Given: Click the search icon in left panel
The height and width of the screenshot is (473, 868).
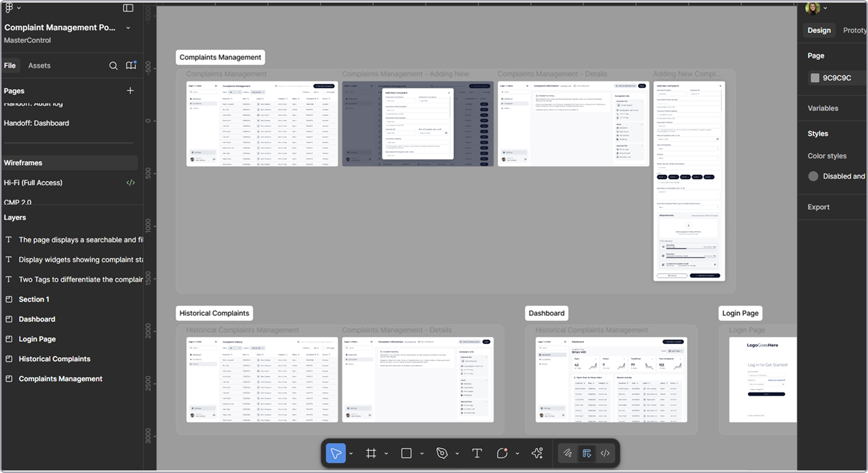Looking at the screenshot, I should pyautogui.click(x=113, y=66).
